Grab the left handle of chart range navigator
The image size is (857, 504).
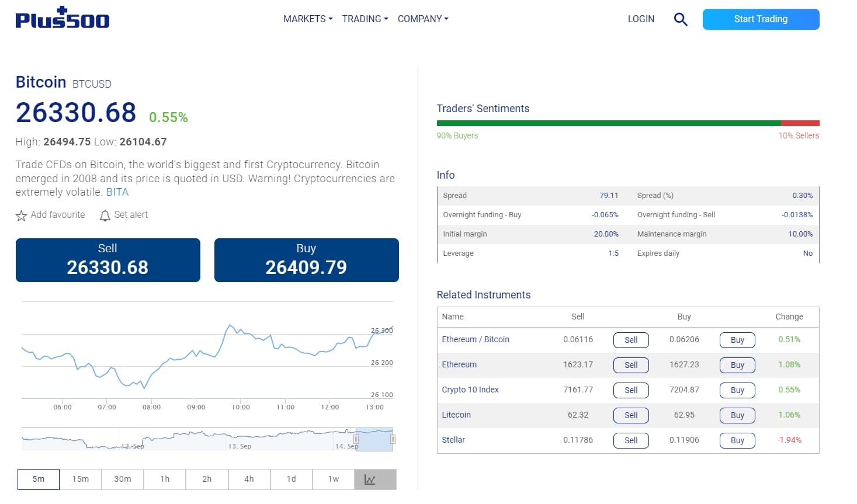pos(356,439)
